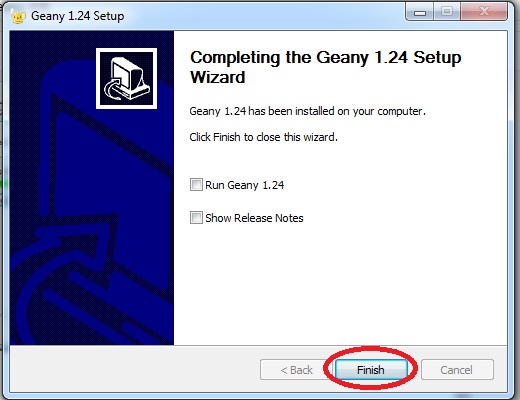Click the Finish button
Image resolution: width=520 pixels, height=400 pixels.
(x=371, y=369)
